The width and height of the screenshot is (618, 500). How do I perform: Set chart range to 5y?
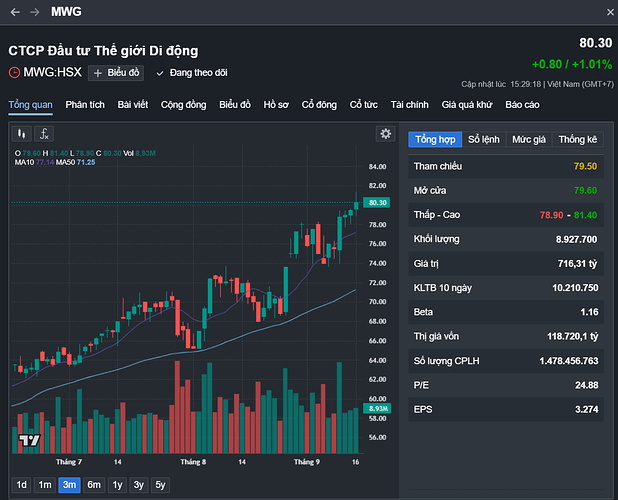(x=160, y=485)
